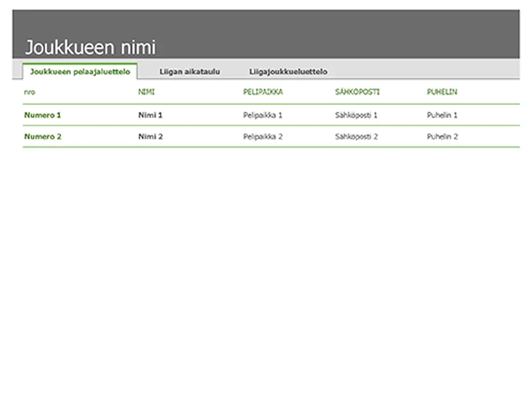
Task: Open the Joukkueen pelaajaluettelo tab
Action: click(80, 71)
